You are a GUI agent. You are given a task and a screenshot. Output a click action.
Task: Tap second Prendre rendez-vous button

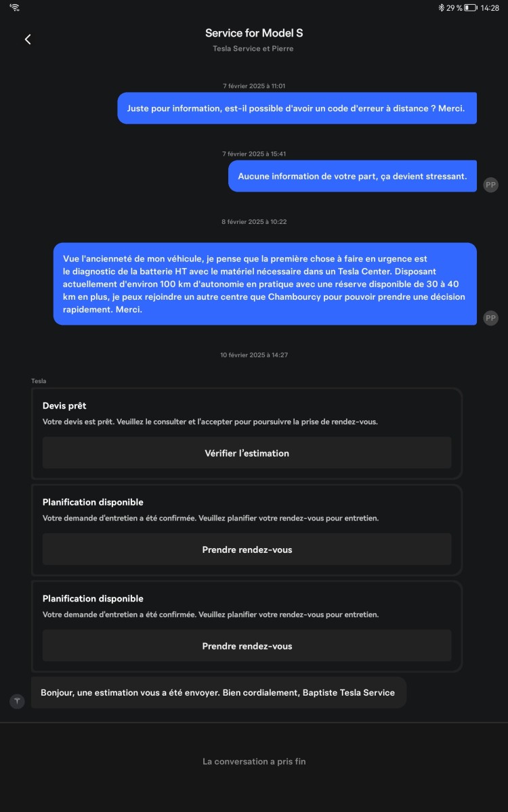pos(247,646)
